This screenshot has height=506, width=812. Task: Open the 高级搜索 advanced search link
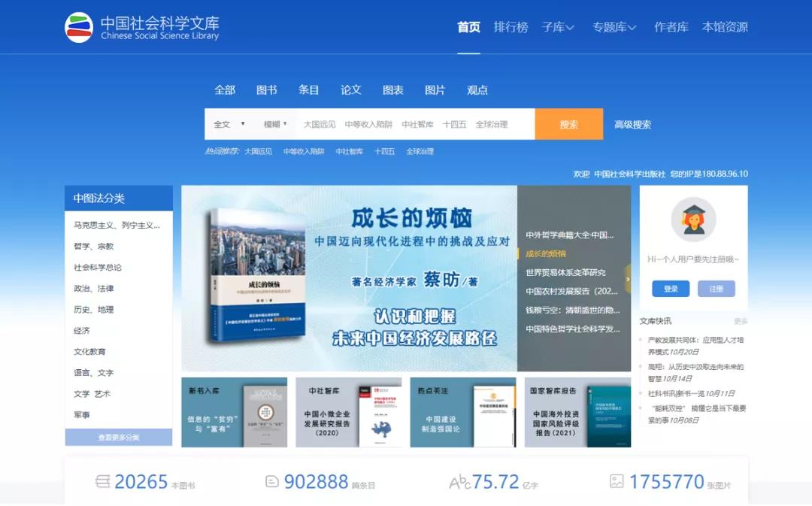[632, 124]
